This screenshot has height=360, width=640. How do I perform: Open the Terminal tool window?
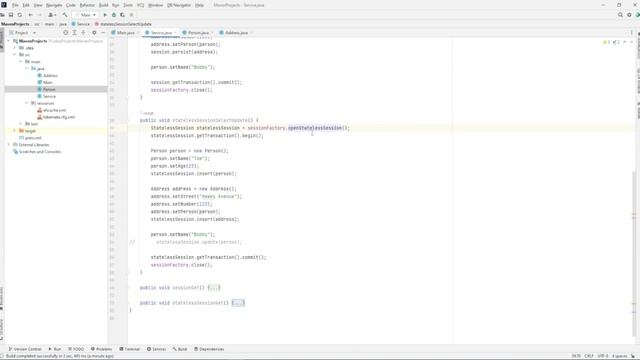(129, 349)
